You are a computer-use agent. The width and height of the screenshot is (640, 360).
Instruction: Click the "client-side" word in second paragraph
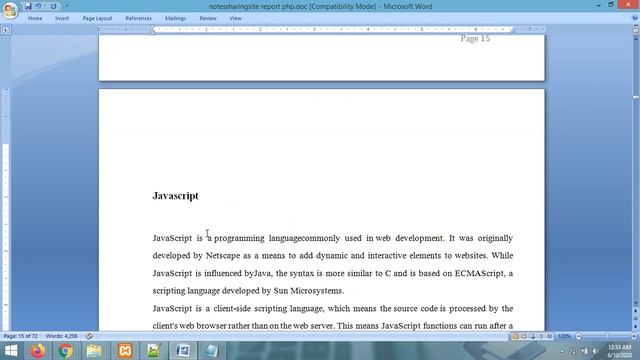pos(232,308)
